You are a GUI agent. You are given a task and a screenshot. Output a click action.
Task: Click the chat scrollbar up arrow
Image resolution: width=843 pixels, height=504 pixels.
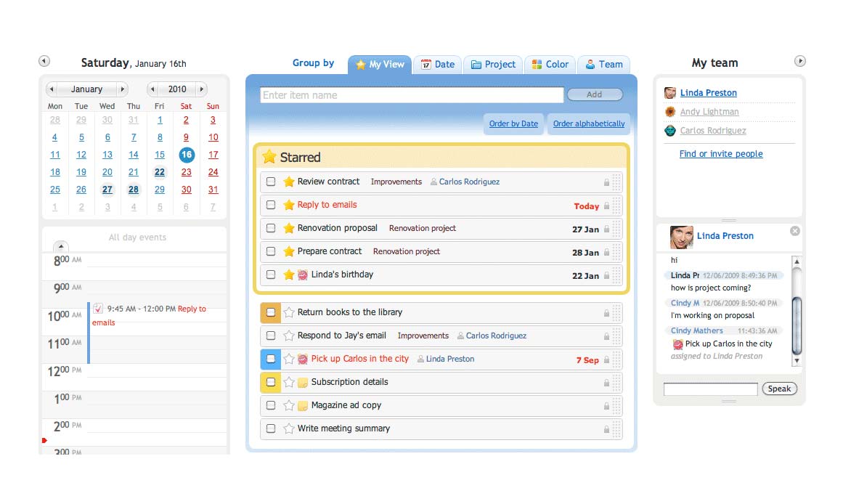(797, 261)
